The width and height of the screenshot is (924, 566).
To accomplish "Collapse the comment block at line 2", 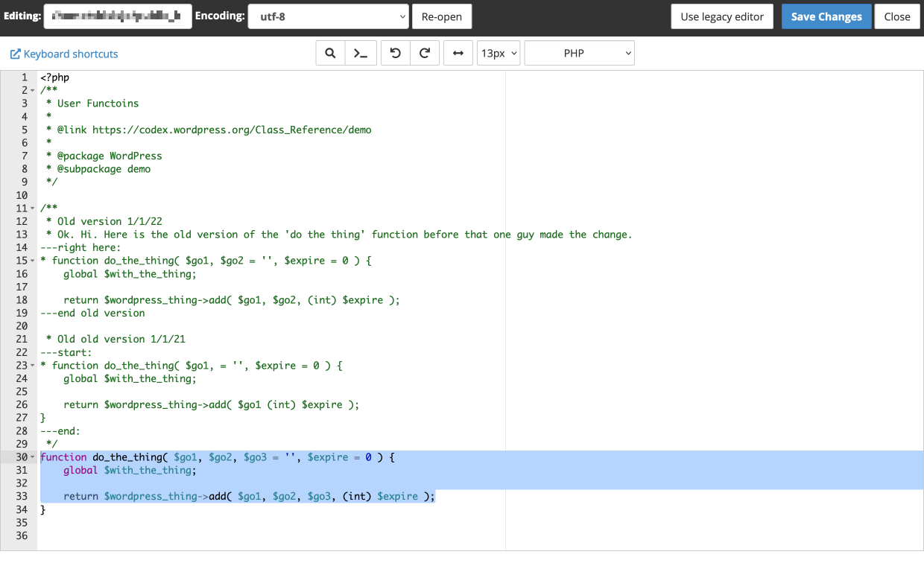I will [33, 90].
